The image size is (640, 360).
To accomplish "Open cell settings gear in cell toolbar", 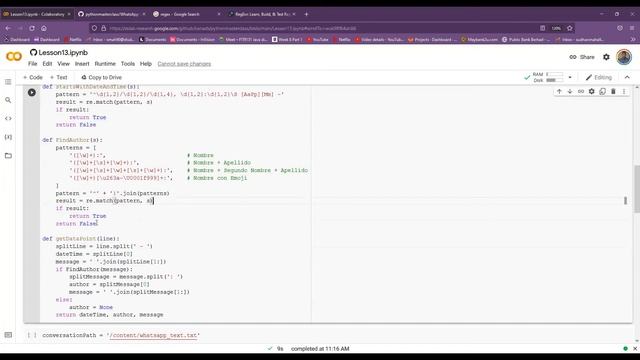I will point(591,91).
